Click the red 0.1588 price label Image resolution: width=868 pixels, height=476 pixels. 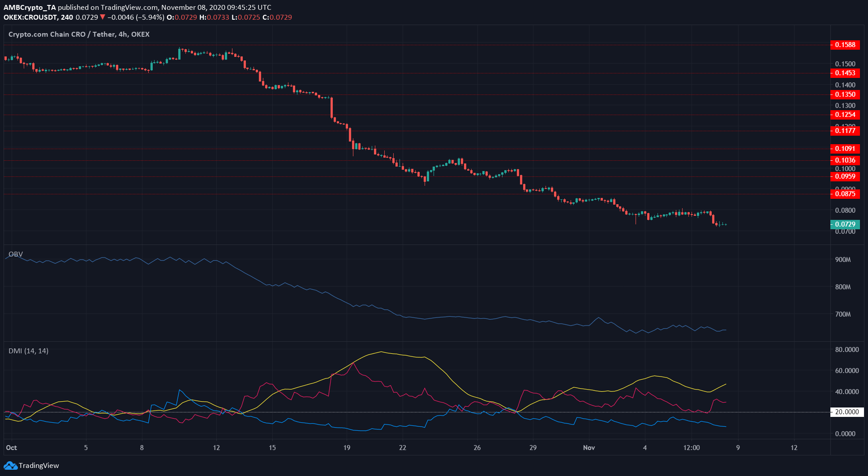pyautogui.click(x=845, y=45)
